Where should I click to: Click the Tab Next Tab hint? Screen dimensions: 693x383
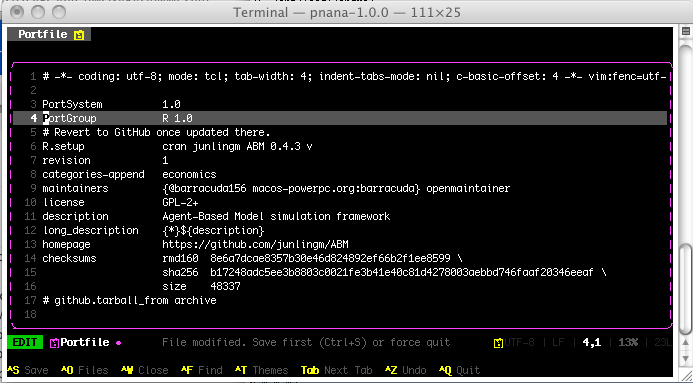click(x=336, y=370)
